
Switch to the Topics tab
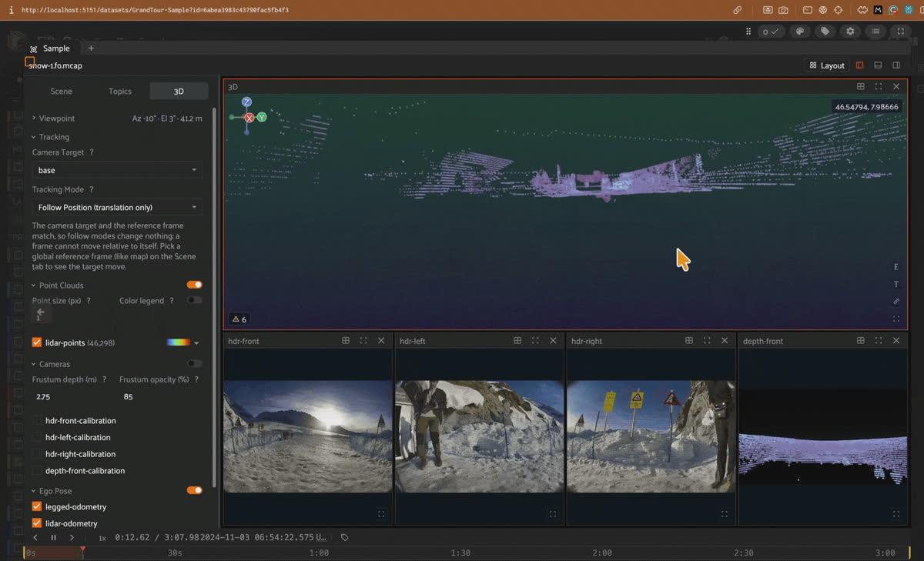pos(120,91)
